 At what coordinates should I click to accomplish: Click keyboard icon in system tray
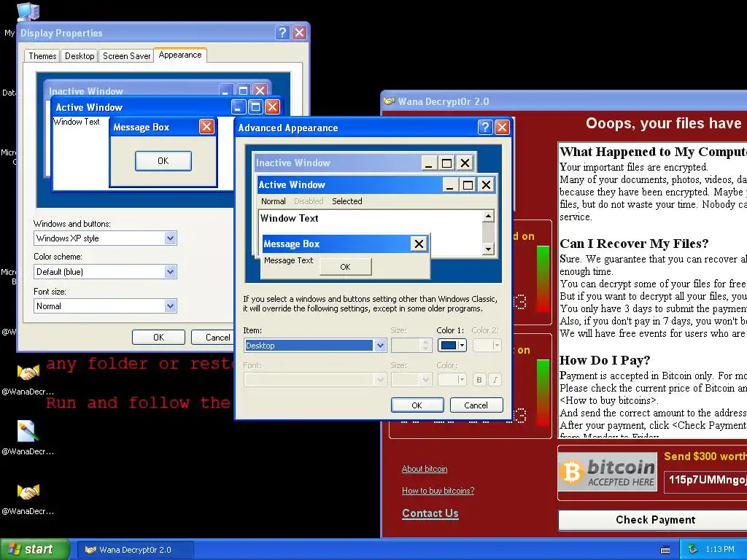[x=665, y=550]
